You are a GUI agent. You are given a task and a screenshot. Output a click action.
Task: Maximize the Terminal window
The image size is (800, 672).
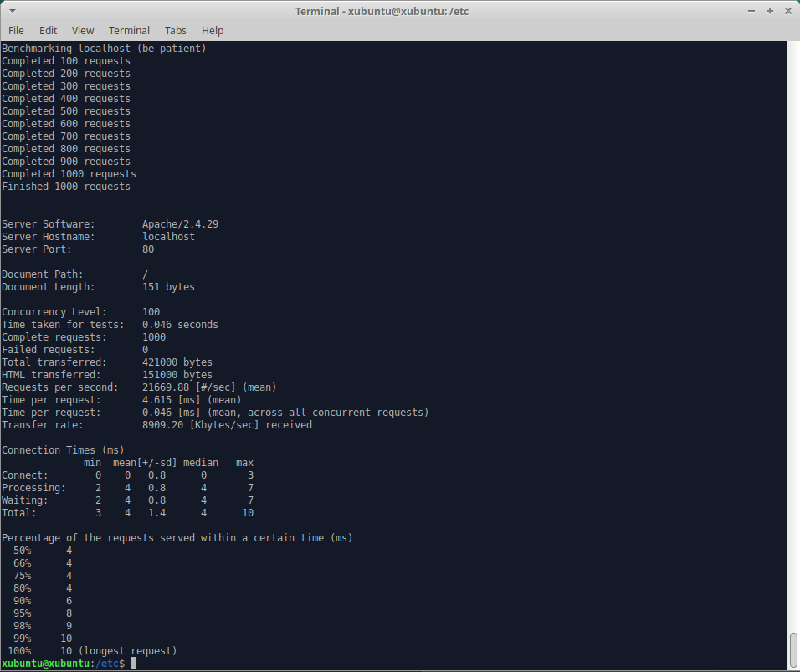click(770, 11)
